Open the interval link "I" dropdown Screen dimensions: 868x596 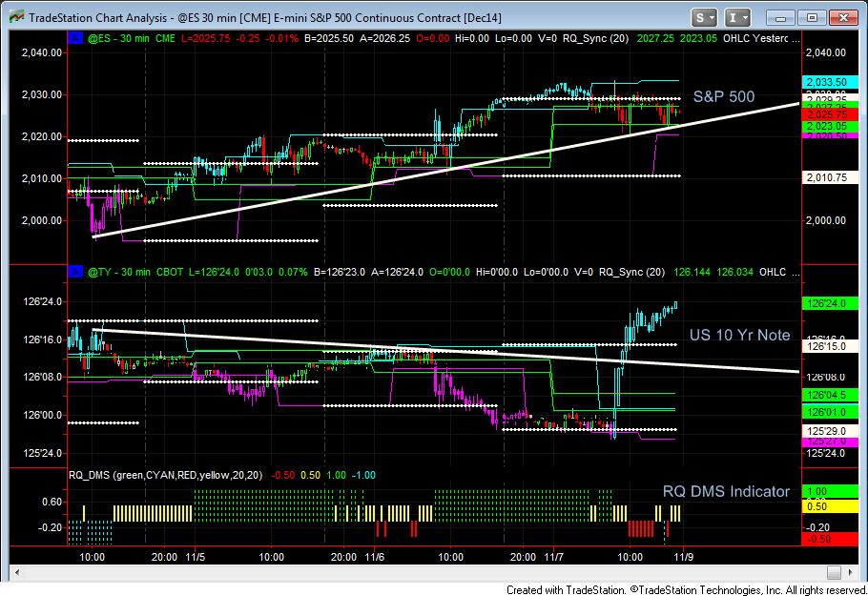pyautogui.click(x=737, y=18)
